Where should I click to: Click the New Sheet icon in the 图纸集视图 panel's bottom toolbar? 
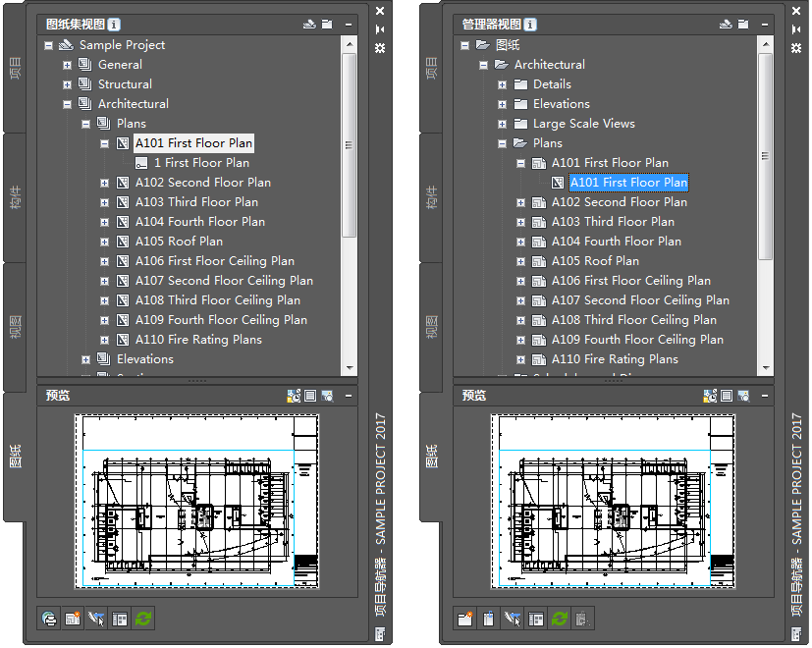click(x=73, y=619)
